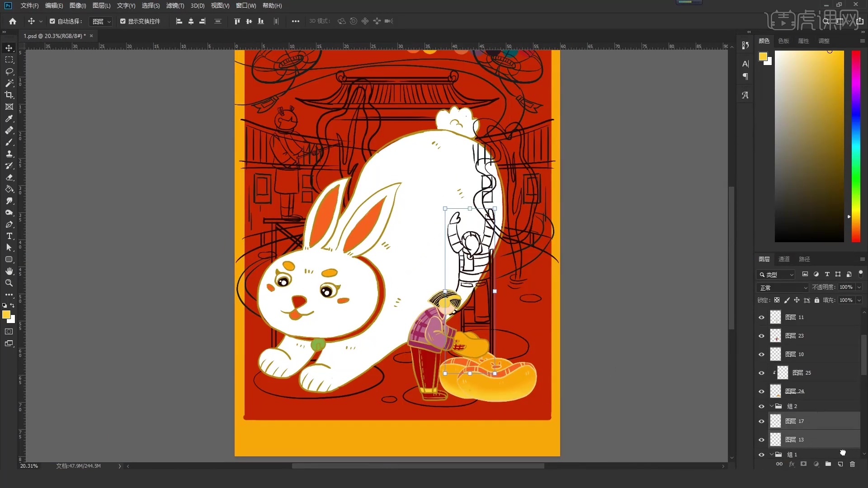The image size is (868, 488).
Task: Open the blend mode 正常 dropdown
Action: [x=783, y=288]
